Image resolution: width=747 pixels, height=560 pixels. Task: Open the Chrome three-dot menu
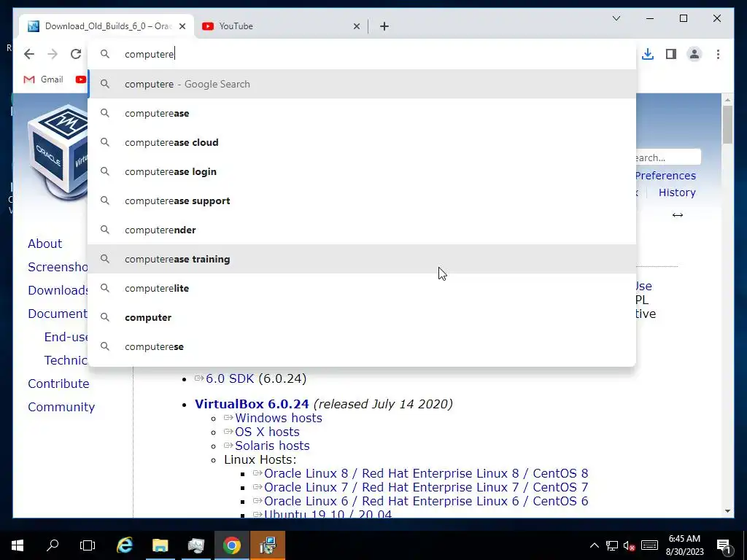pyautogui.click(x=718, y=54)
